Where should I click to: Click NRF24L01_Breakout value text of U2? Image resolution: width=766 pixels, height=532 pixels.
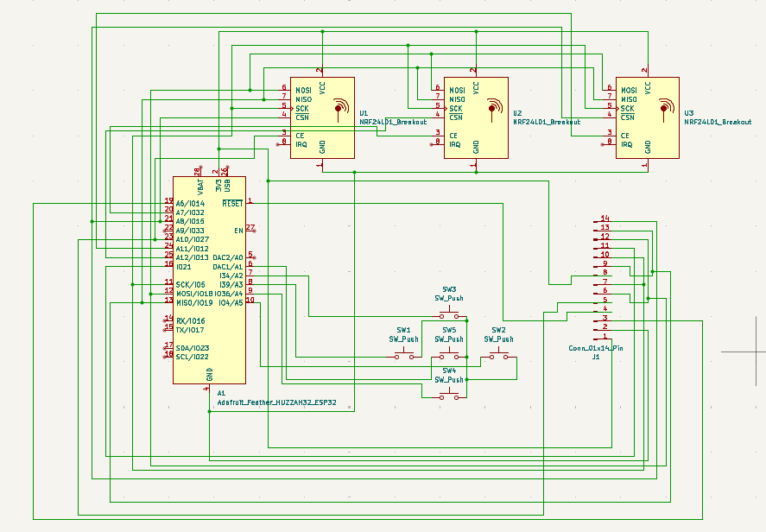[547, 122]
